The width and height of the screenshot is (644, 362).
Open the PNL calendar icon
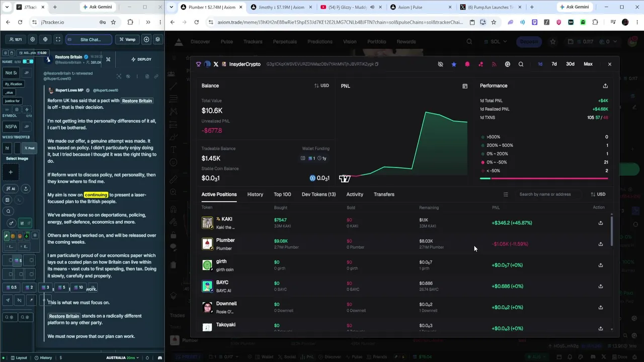tap(465, 86)
